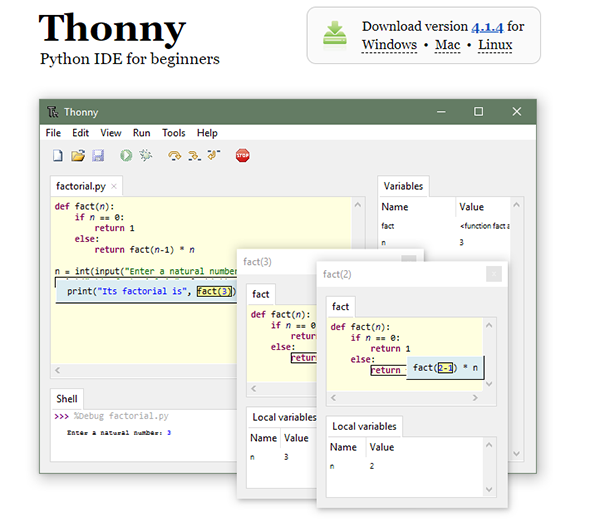Start debugging with the bug icon
The width and height of the screenshot is (600, 532).
[146, 156]
